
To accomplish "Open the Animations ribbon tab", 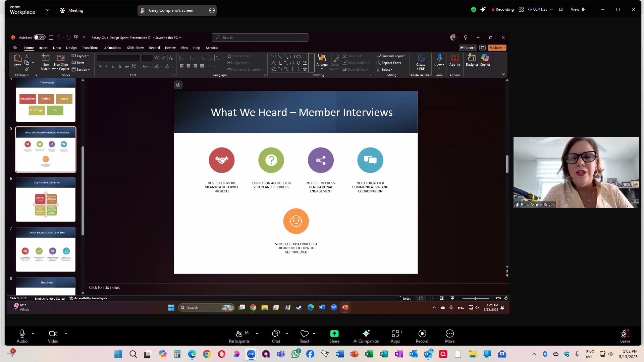I will pyautogui.click(x=112, y=48).
